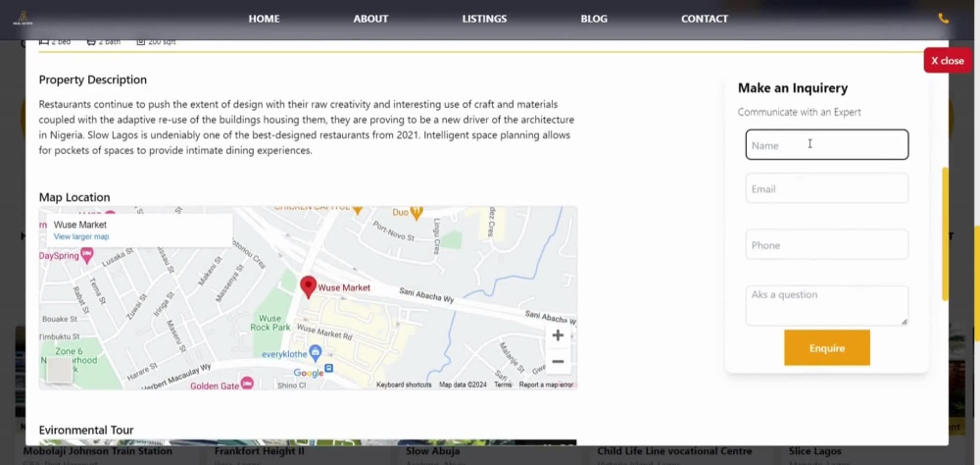Click the phone icon in the navbar
Viewport: 980px width, 465px height.
pyautogui.click(x=943, y=19)
